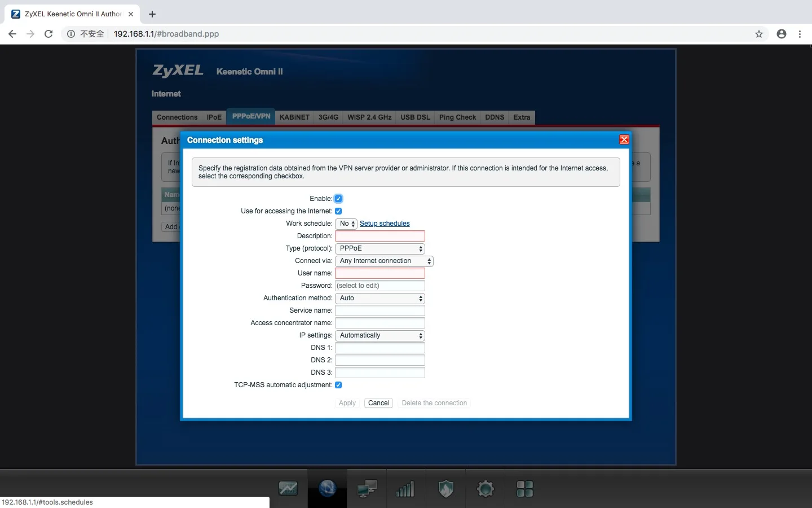Click Delete the connection button

click(434, 403)
